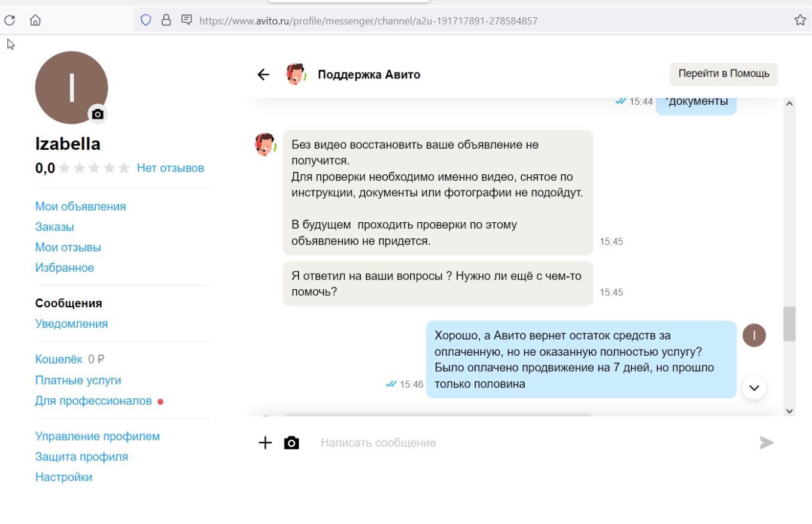Open 'Избранное' in the sidebar
Image resolution: width=812 pixels, height=524 pixels.
pos(65,268)
